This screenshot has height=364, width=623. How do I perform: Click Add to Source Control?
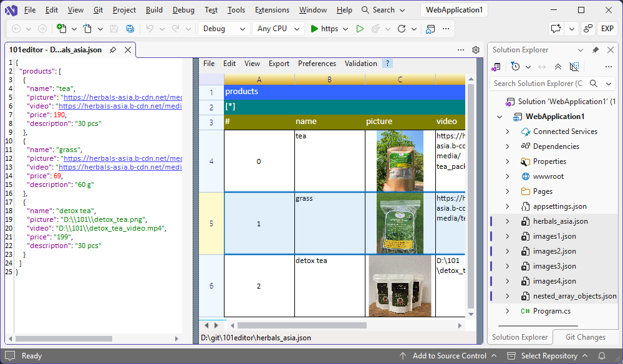click(449, 356)
